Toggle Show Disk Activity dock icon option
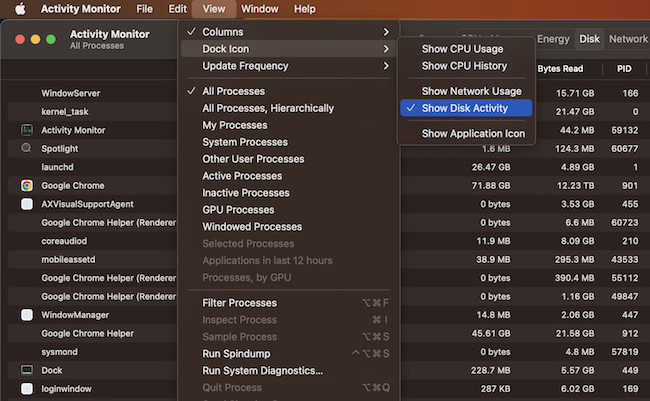The width and height of the screenshot is (650, 401). coord(466,108)
